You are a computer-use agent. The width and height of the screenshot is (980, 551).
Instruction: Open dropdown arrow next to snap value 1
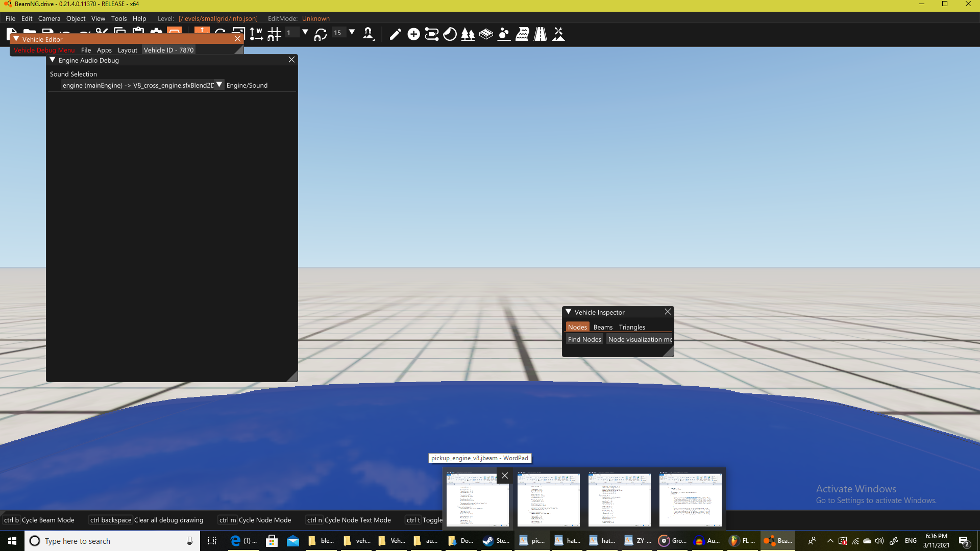click(x=305, y=32)
